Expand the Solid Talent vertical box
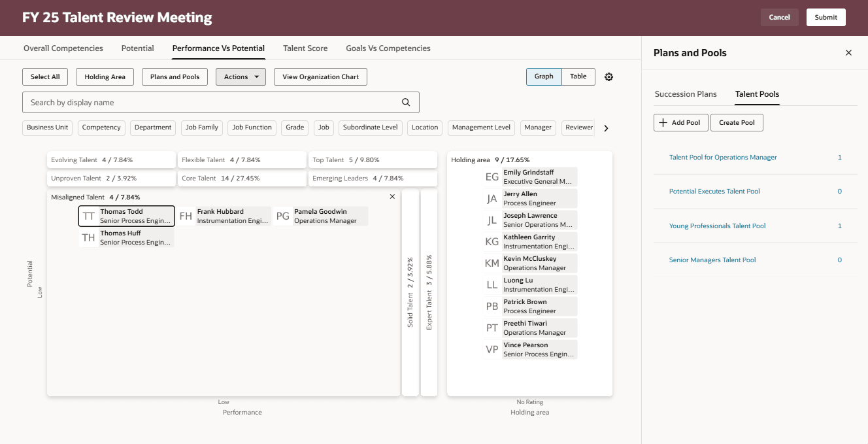Screen dimensions: 868x444 point(410,292)
